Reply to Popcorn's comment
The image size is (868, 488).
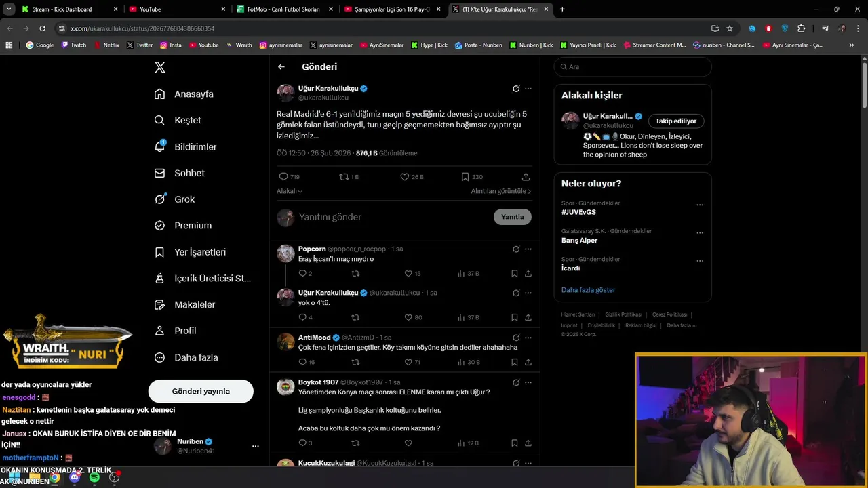[305, 274]
